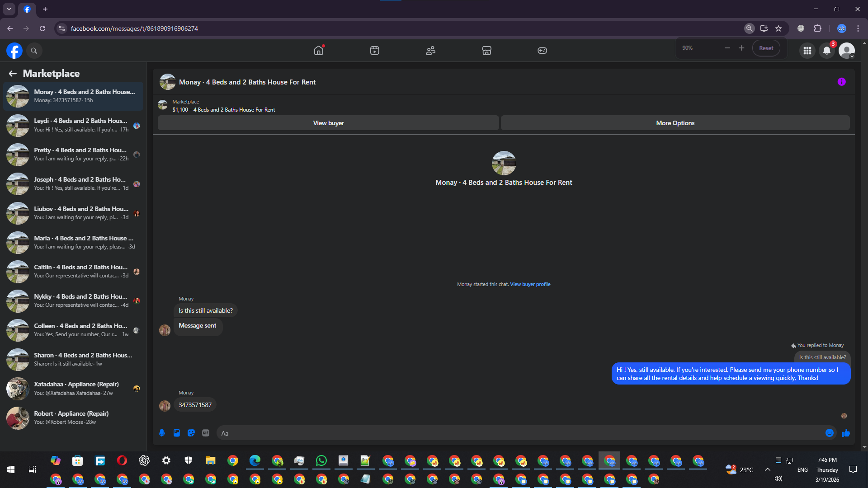The height and width of the screenshot is (488, 868).
Task: Click the voice clip microphone icon
Action: coord(162,433)
